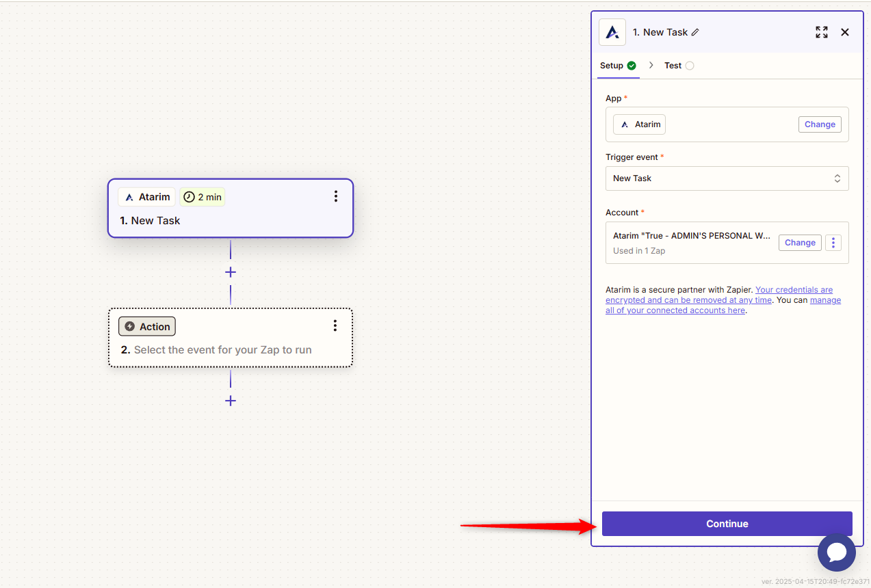
Task: Open three-dot menu on the Action step
Action: pyautogui.click(x=335, y=325)
